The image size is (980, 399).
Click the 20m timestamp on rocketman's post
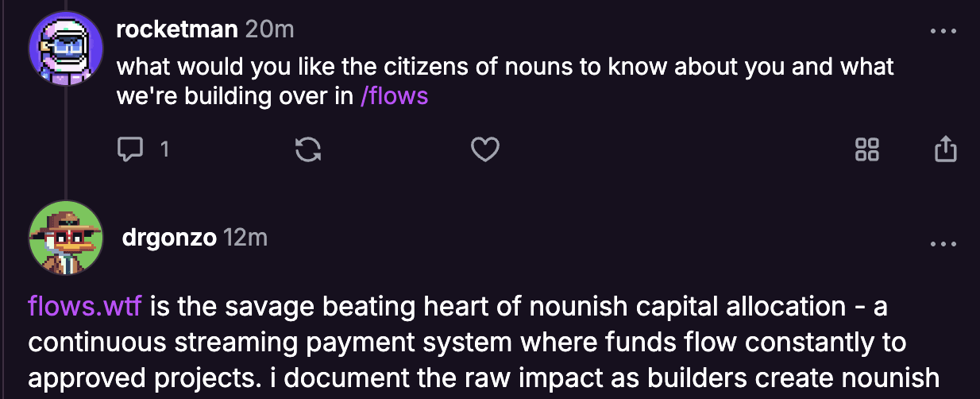[269, 29]
